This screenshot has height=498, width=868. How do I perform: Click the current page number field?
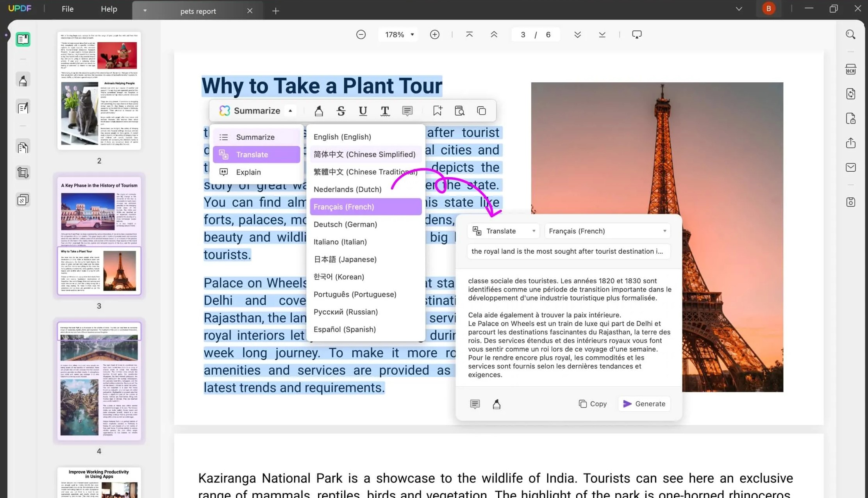pyautogui.click(x=523, y=34)
